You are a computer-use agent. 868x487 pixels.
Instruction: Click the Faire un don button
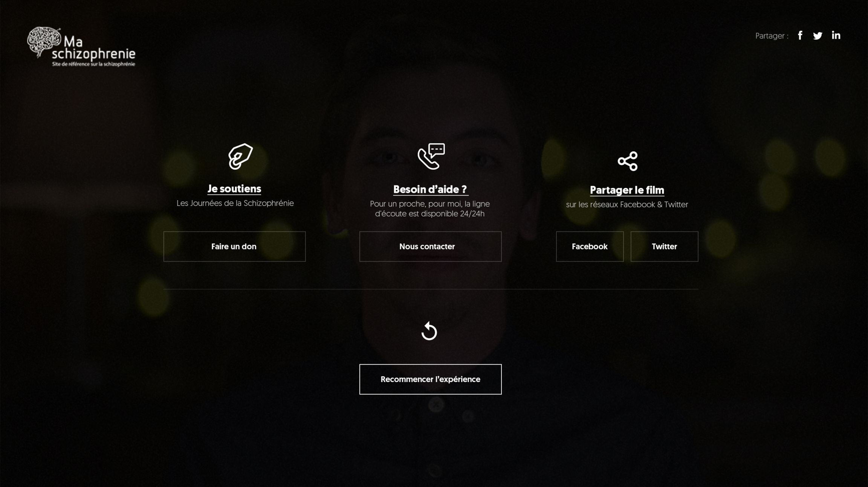pos(234,246)
